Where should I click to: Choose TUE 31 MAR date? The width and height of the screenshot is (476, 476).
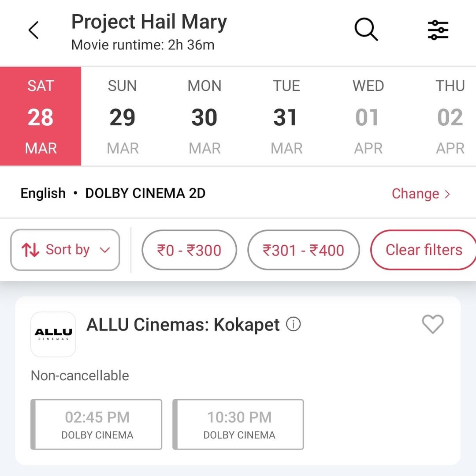coord(286,116)
